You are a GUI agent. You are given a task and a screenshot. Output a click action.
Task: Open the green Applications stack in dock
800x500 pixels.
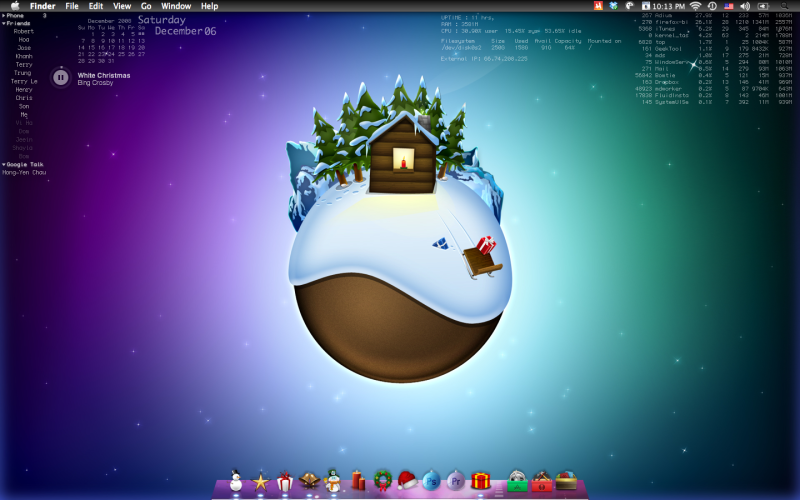click(x=517, y=481)
